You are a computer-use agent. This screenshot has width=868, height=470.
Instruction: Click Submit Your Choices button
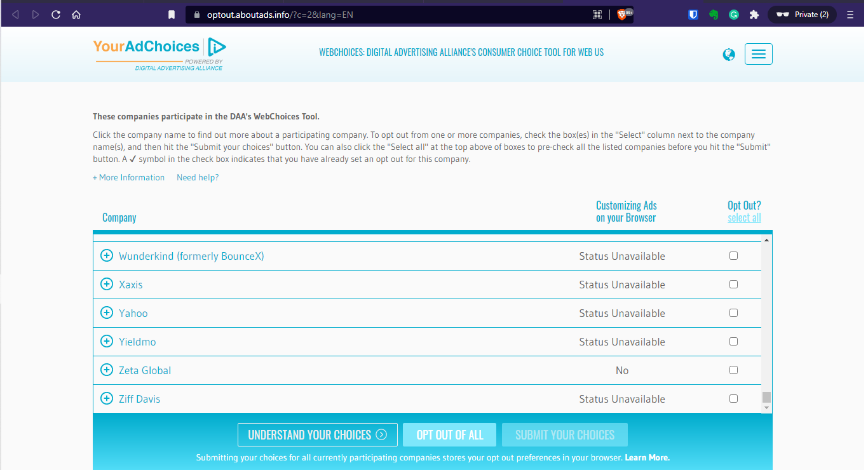(x=565, y=435)
